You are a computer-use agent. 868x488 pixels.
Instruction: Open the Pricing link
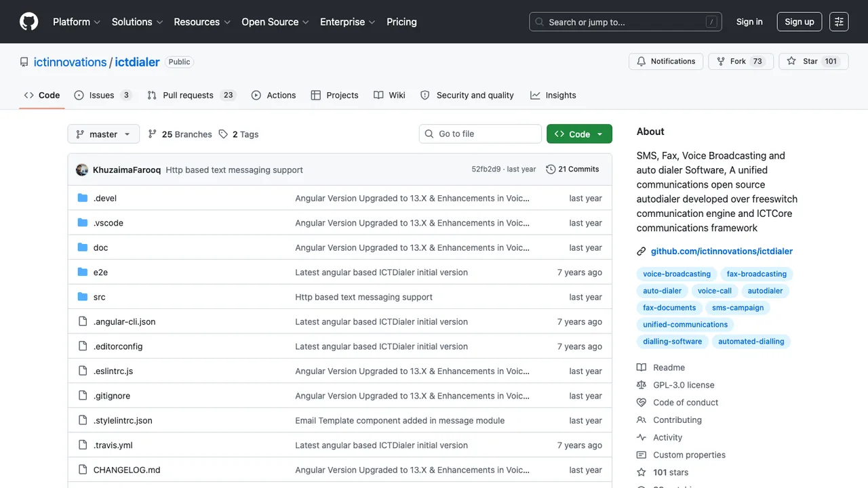(x=401, y=22)
